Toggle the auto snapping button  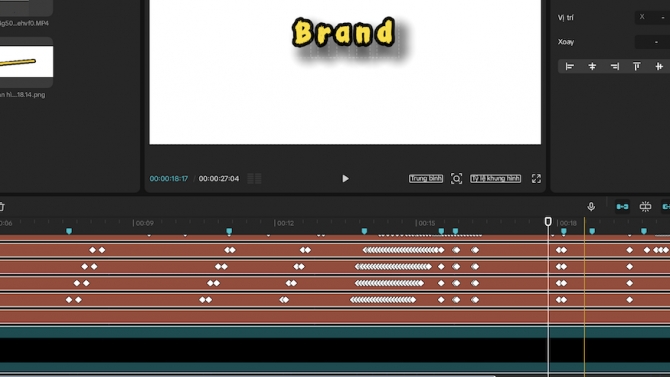645,206
